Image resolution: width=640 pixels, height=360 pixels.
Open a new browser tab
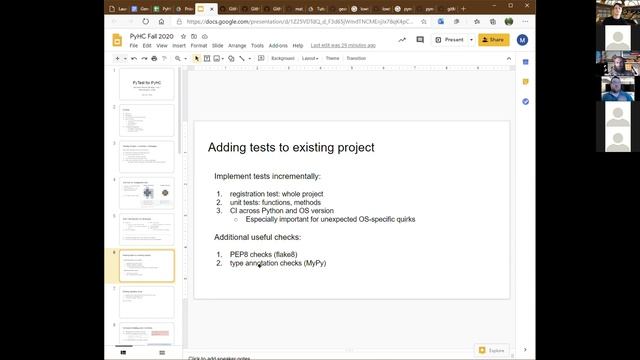pyautogui.click(x=463, y=9)
